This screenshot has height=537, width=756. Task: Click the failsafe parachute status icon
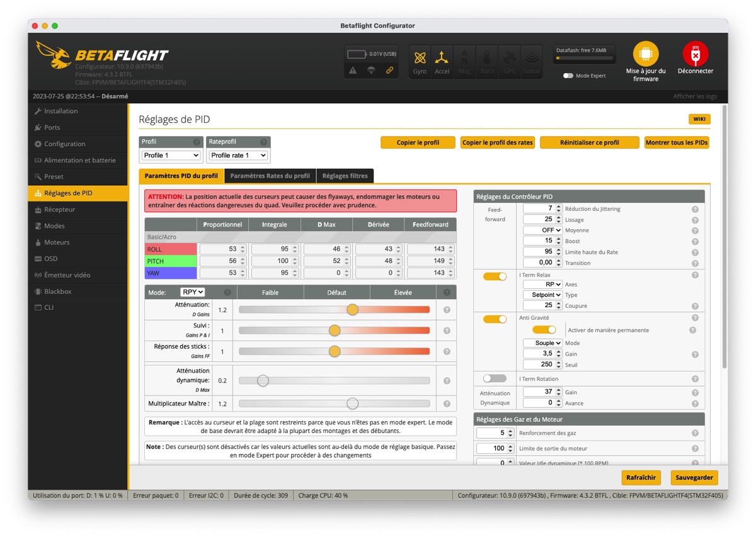click(x=371, y=71)
